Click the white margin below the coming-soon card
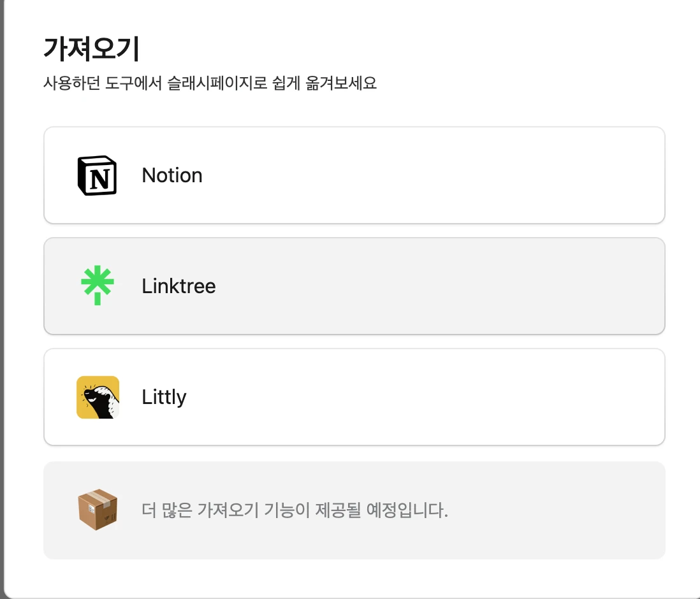The width and height of the screenshot is (700, 599). (354, 578)
